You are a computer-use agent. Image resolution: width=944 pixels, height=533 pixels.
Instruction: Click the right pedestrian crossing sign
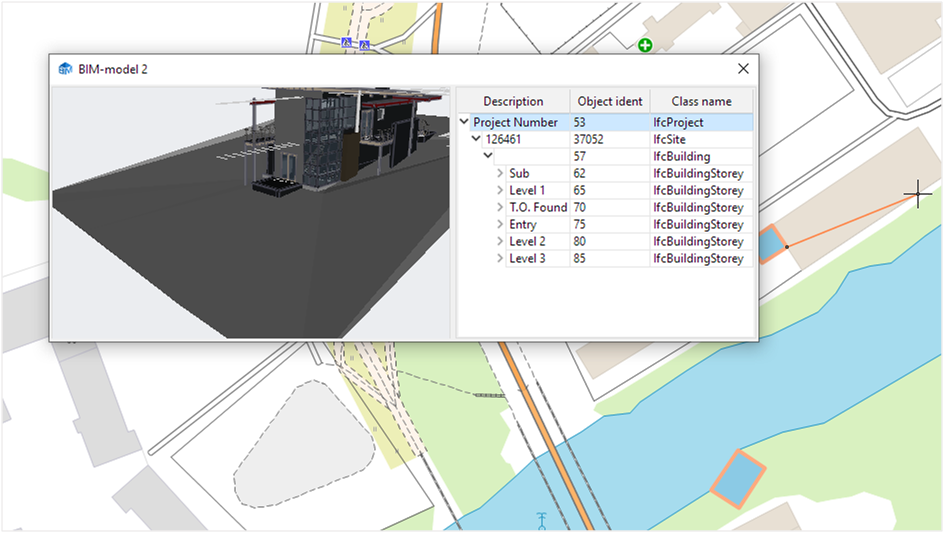click(x=365, y=44)
